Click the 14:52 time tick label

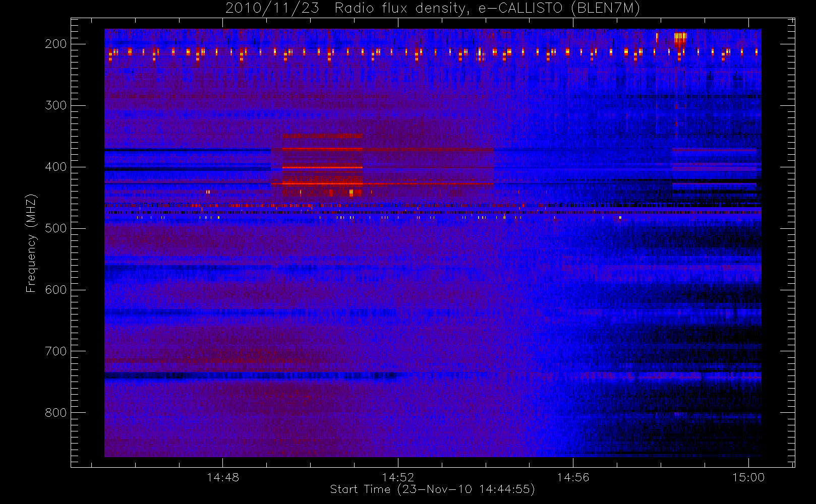point(398,477)
